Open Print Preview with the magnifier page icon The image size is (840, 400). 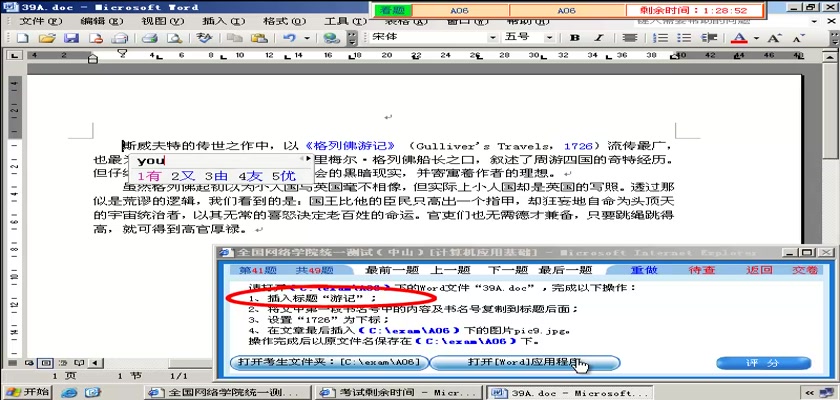point(174,38)
